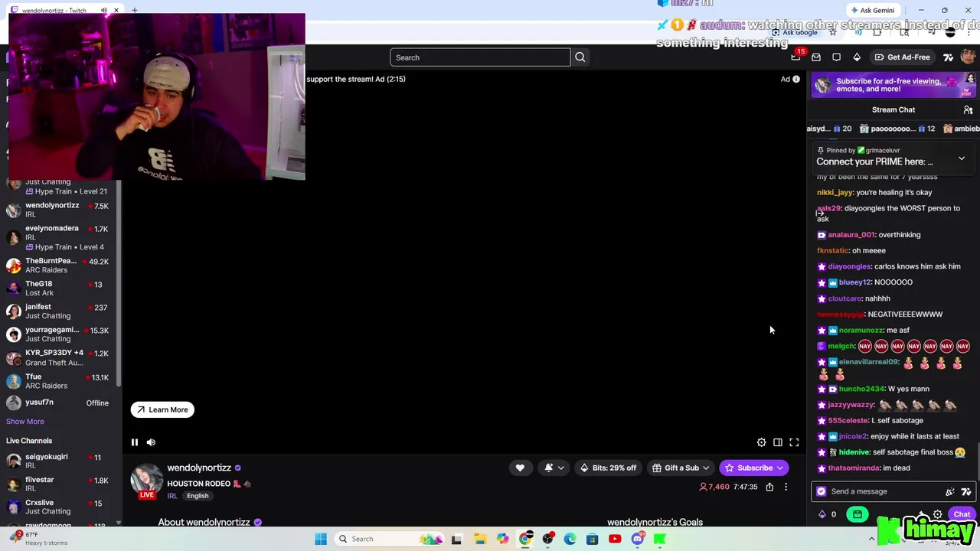Click Show More in the sidebar
Image resolution: width=980 pixels, height=551 pixels.
pyautogui.click(x=25, y=422)
